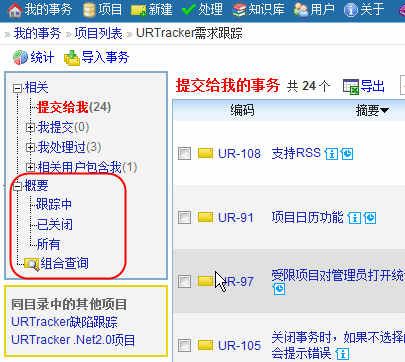This screenshot has height=362, width=405.
Task: Click the info icon in the UR-105 row
Action: 342,354
